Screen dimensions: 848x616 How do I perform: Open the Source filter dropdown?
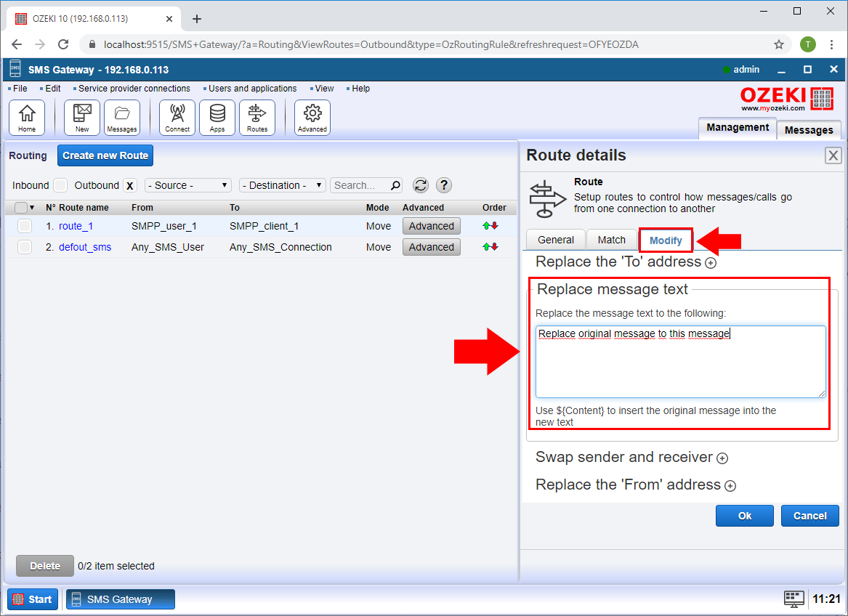coord(188,185)
